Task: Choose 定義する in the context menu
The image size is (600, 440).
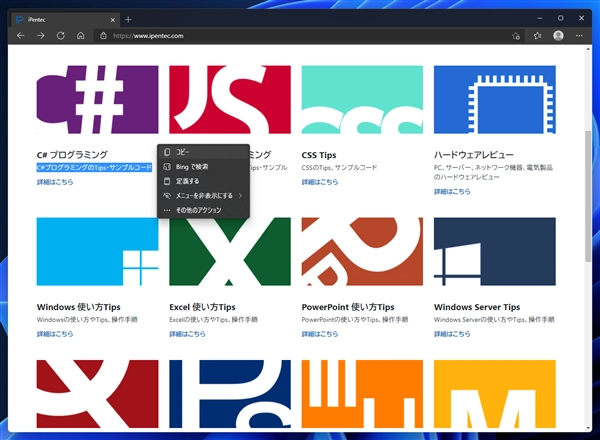Action: tap(203, 181)
